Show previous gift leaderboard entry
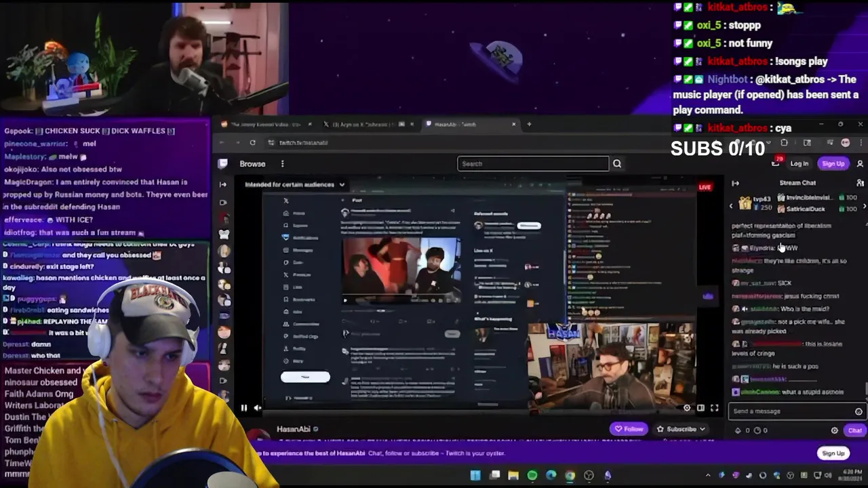 click(731, 205)
